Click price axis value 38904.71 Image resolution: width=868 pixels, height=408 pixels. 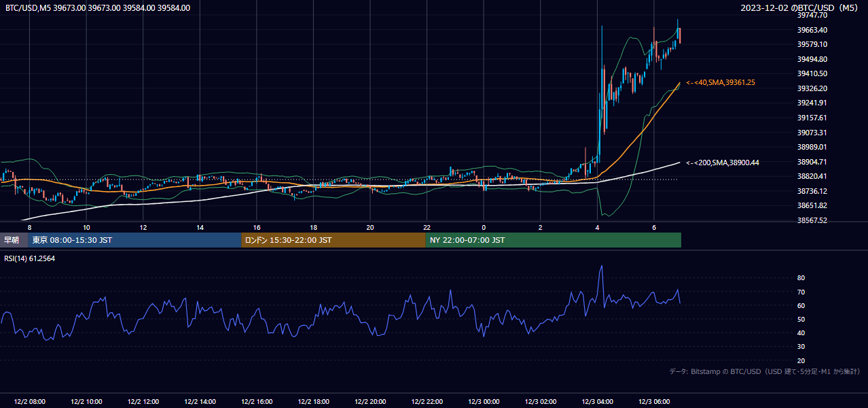812,162
